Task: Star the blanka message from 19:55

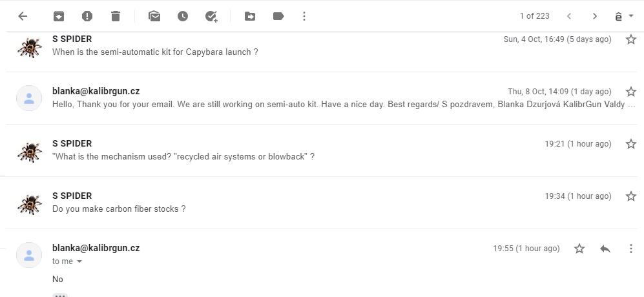Action: click(579, 249)
